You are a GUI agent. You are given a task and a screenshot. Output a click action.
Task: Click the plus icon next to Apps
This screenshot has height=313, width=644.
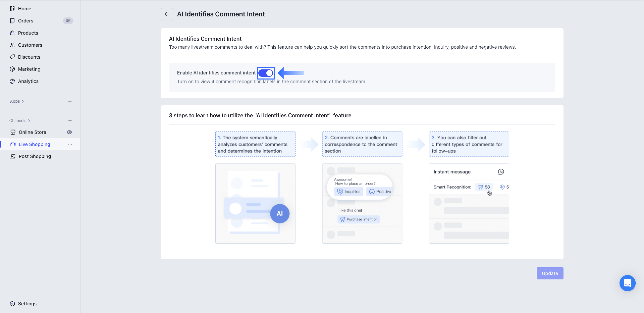[70, 101]
